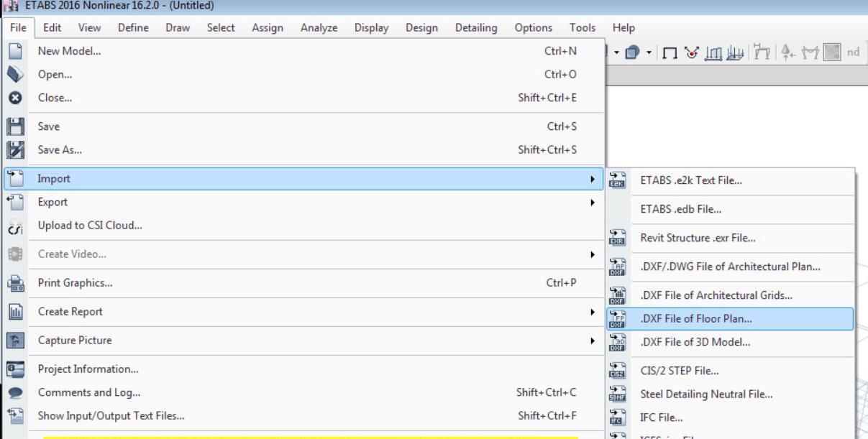Expand the Create Video submenu arrow
Viewport: 868px width, 439px height.
593,254
